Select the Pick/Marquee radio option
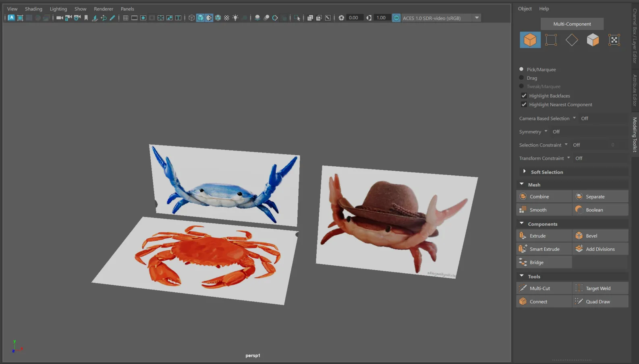639x364 pixels. (x=521, y=69)
